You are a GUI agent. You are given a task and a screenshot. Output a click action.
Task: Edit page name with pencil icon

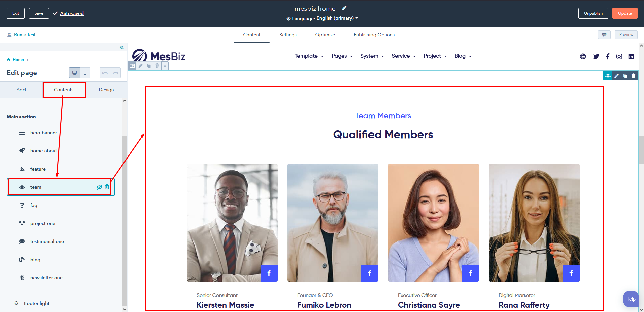(344, 8)
